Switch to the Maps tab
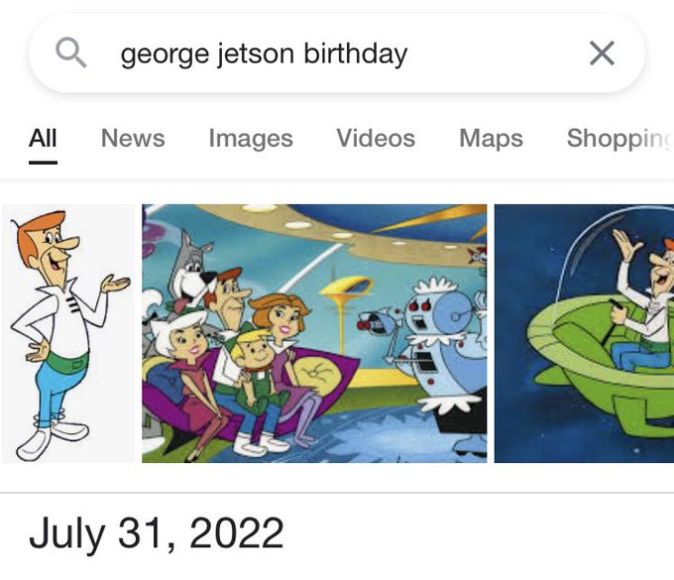Screen dimensions: 674x580 490,138
